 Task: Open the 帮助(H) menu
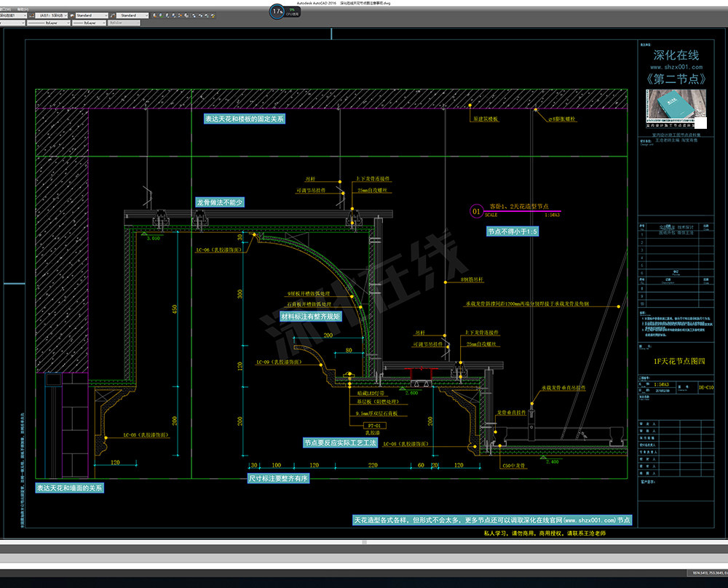click(23, 9)
